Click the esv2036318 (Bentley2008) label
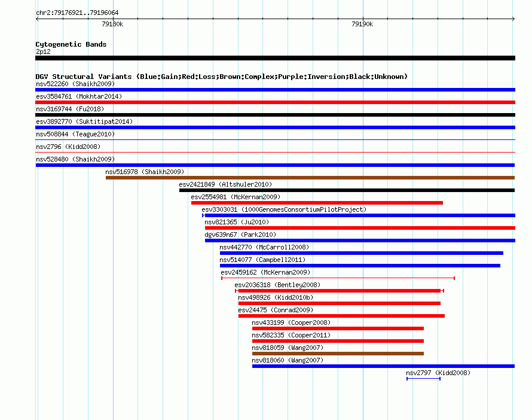 pyautogui.click(x=277, y=285)
